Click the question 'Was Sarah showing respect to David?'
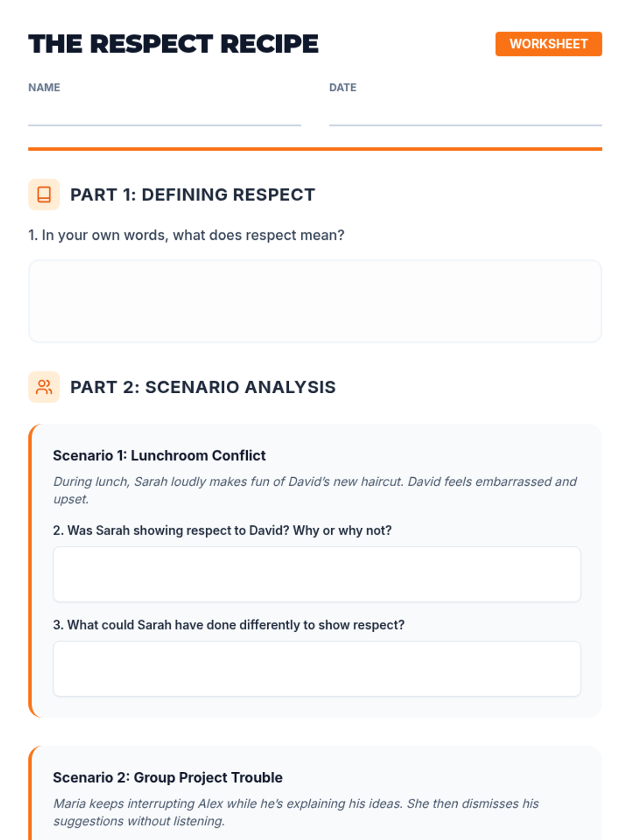Viewport: 630px width, 840px height. pos(222,530)
